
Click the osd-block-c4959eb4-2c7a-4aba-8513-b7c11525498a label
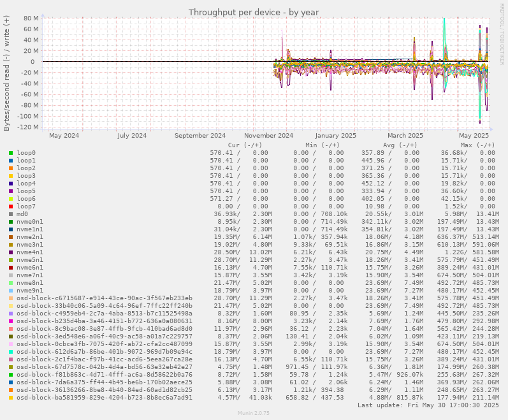click(105, 314)
